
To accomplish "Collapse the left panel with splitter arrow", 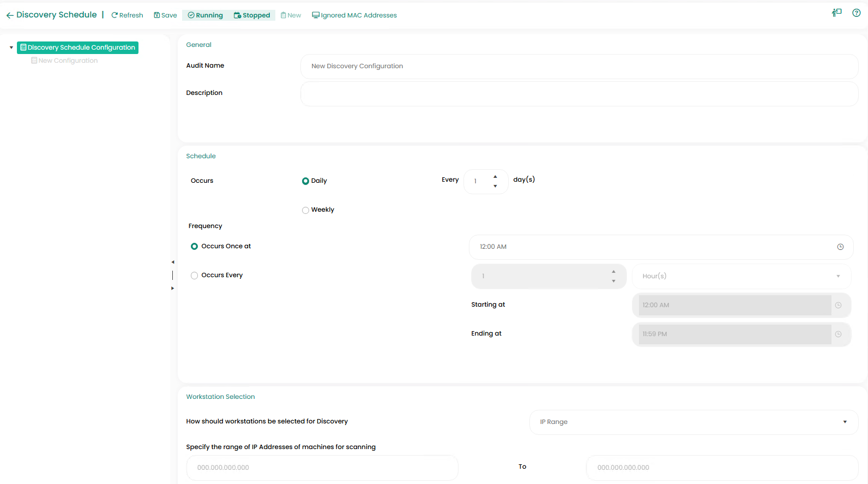I will coord(173,262).
